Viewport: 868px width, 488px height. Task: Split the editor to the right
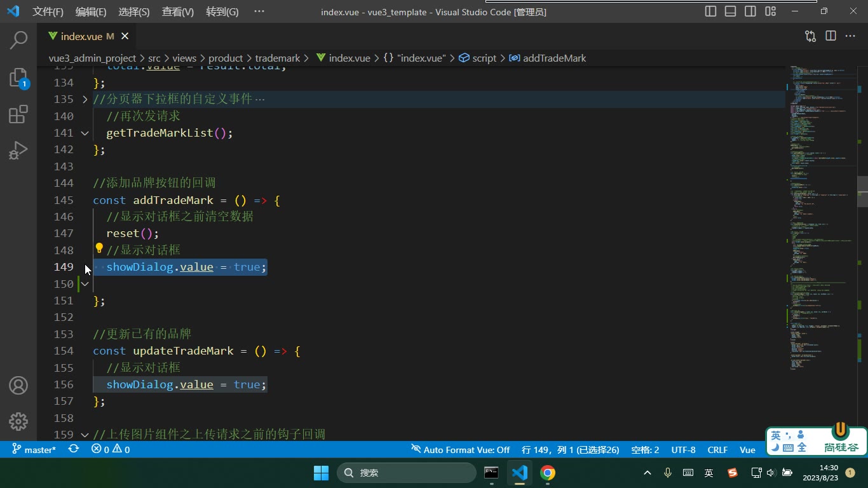coord(831,36)
